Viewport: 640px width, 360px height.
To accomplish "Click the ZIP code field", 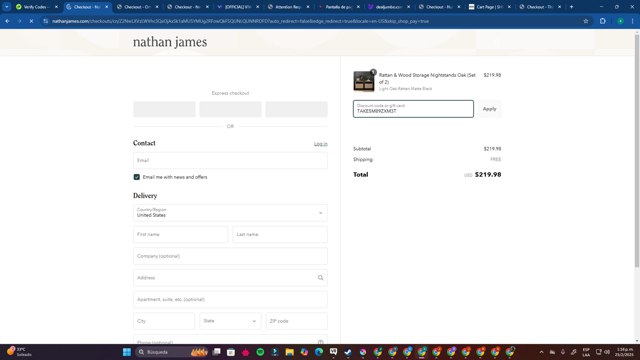I will coord(297,321).
